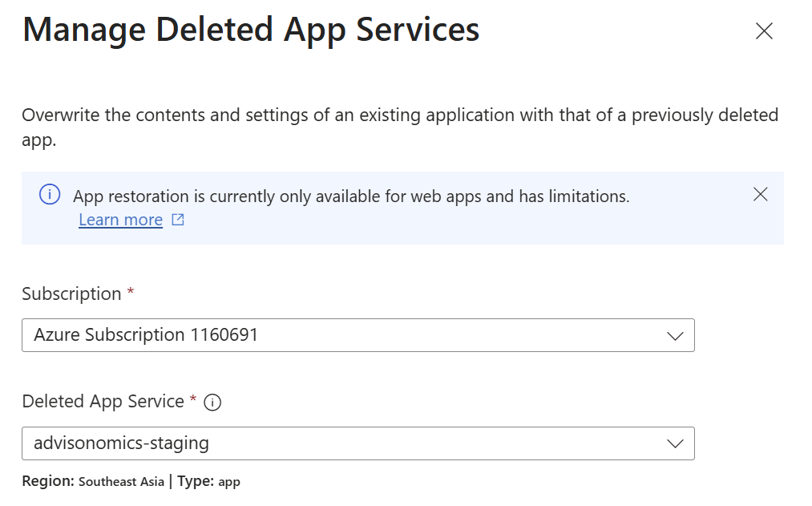Click the info icon in the banner
The height and width of the screenshot is (506, 812).
pyautogui.click(x=50, y=195)
